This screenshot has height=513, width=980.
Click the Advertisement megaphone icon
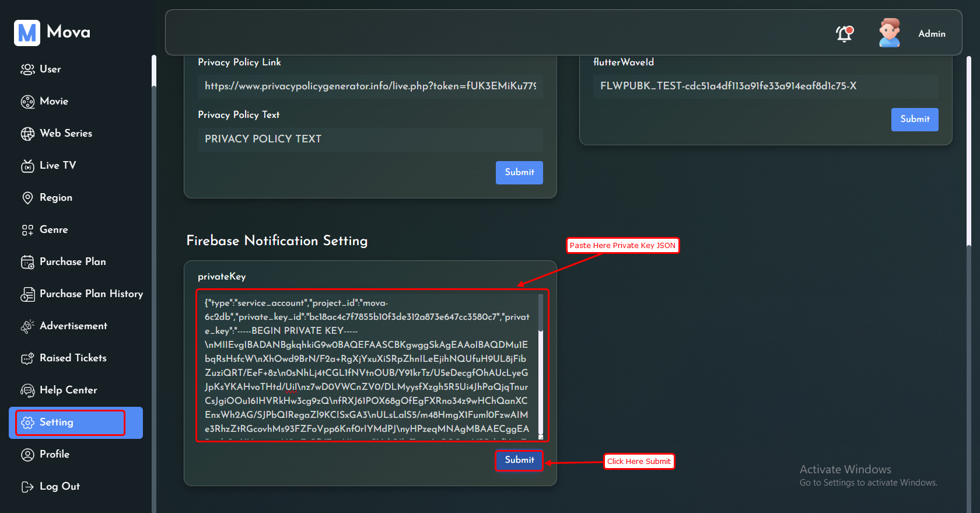[27, 326]
